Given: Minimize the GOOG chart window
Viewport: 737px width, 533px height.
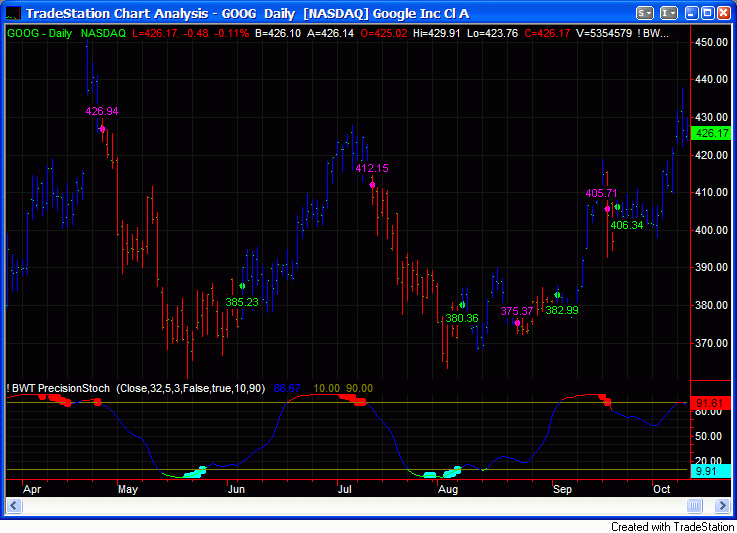Looking at the screenshot, I should coord(692,13).
